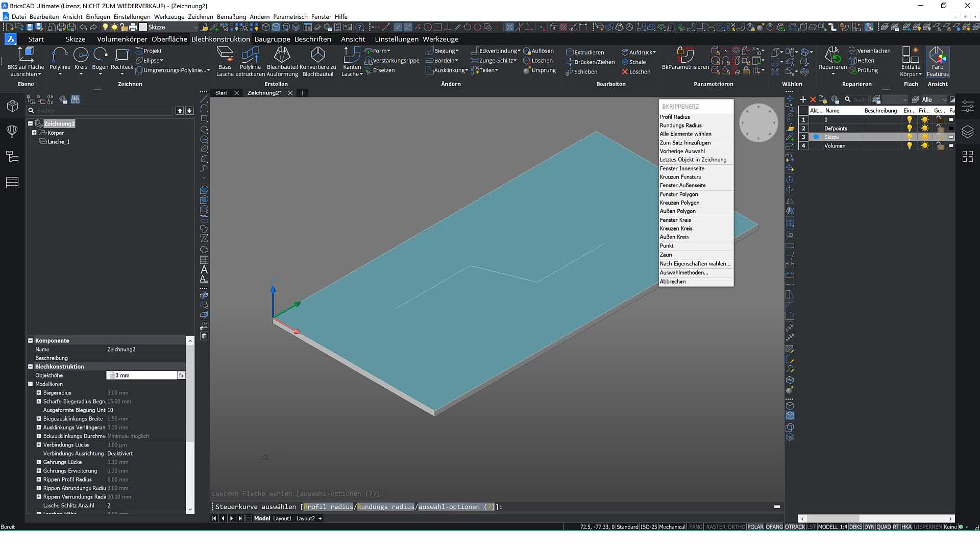Screen dimensions: 980x551
Task: Expand the Biegeradius property
Action: pyautogui.click(x=38, y=393)
